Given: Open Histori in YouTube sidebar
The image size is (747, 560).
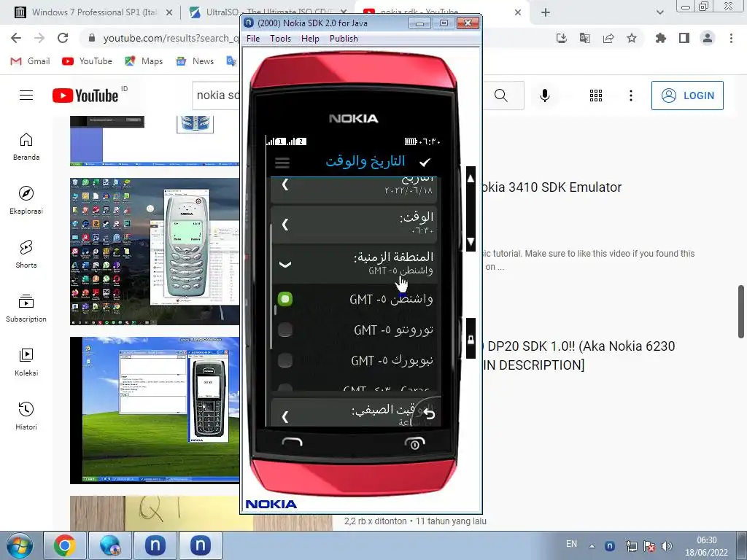Looking at the screenshot, I should 26,416.
